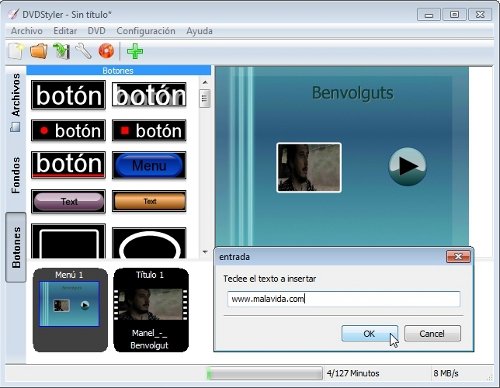The image size is (500, 388).
Task: Open the Ayuda menu
Action: pos(199,31)
